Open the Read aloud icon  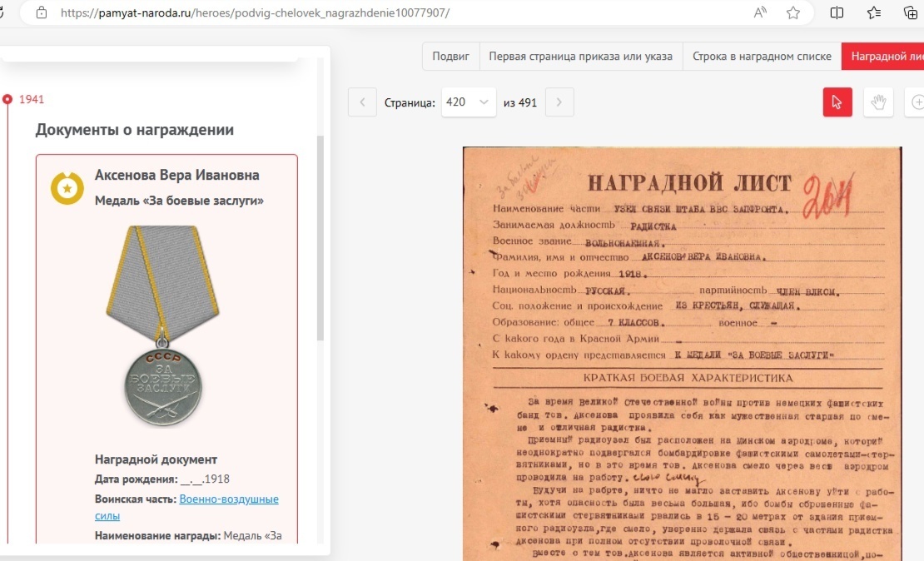coord(760,12)
